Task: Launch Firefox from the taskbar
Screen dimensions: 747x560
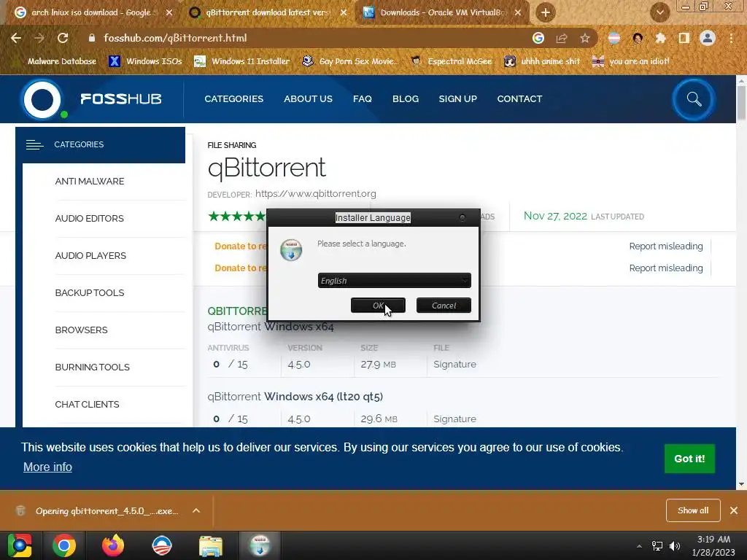Action: (x=113, y=545)
